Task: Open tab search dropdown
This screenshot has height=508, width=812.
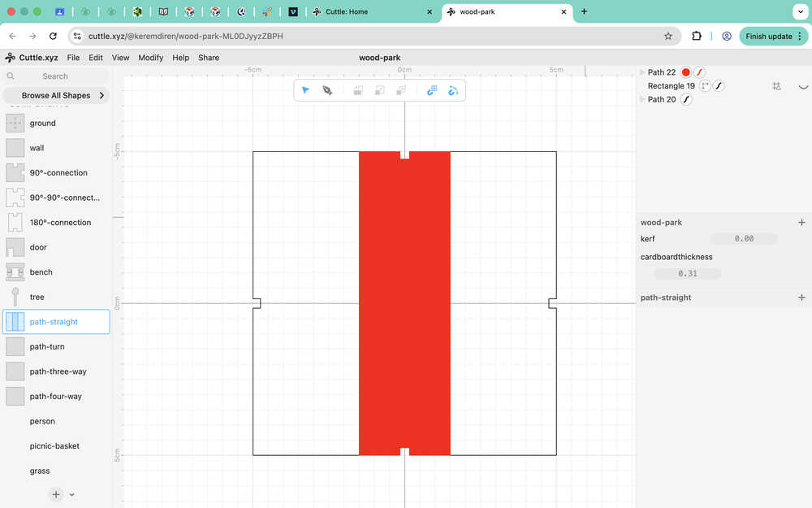Action: pyautogui.click(x=800, y=11)
